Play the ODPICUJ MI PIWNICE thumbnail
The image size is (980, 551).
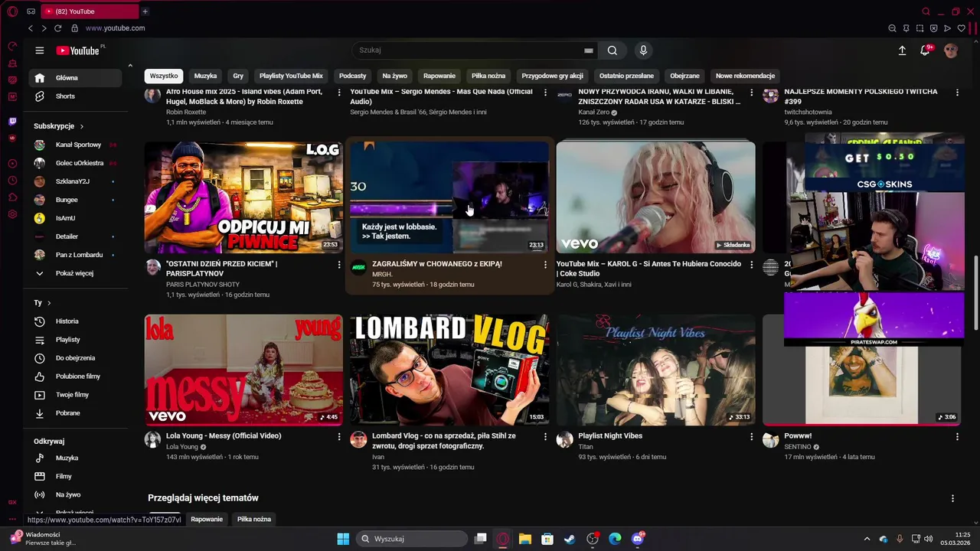tap(243, 197)
